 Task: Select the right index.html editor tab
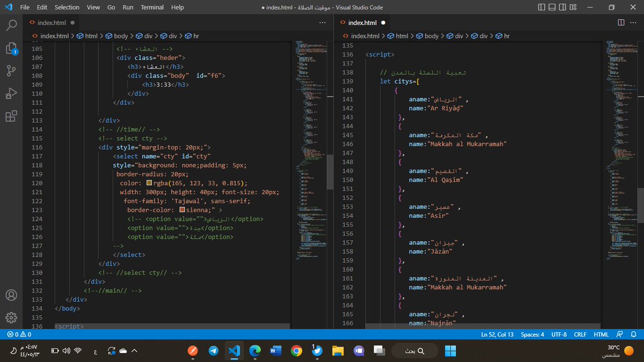[362, 23]
